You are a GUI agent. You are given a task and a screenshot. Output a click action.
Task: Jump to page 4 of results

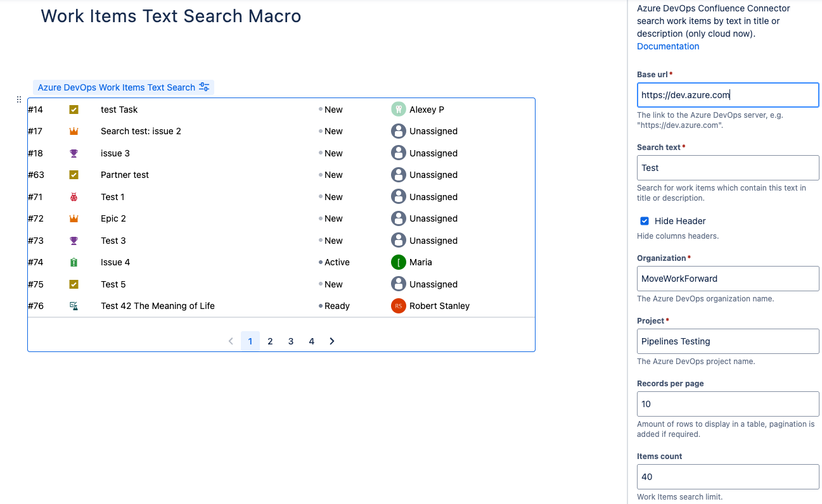coord(311,341)
